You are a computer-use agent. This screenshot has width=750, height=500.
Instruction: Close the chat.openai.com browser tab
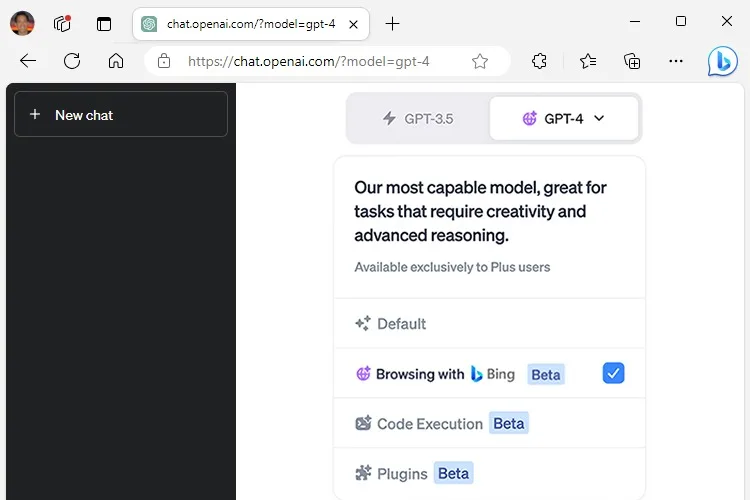click(x=353, y=24)
